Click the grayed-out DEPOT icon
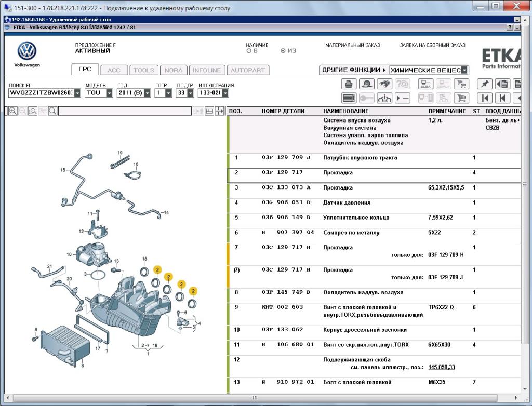532x406 pixels. click(444, 84)
